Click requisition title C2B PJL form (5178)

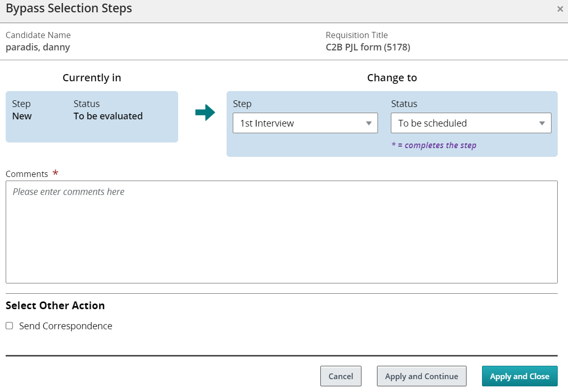[x=368, y=47]
